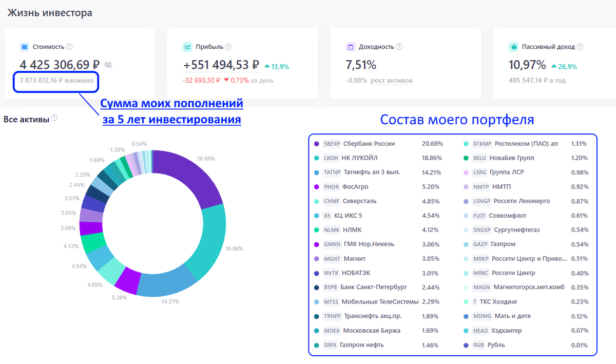
Task: Select the LSRG Группа ЛСР row
Action: coord(526,173)
